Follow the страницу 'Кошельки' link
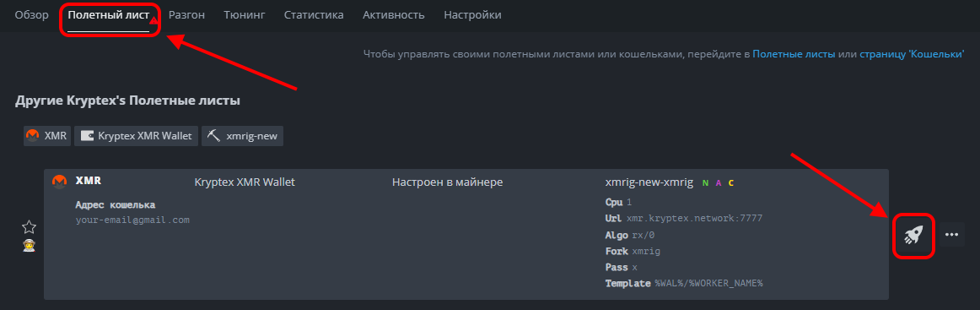Viewport: 980px width, 310px height. (912, 55)
